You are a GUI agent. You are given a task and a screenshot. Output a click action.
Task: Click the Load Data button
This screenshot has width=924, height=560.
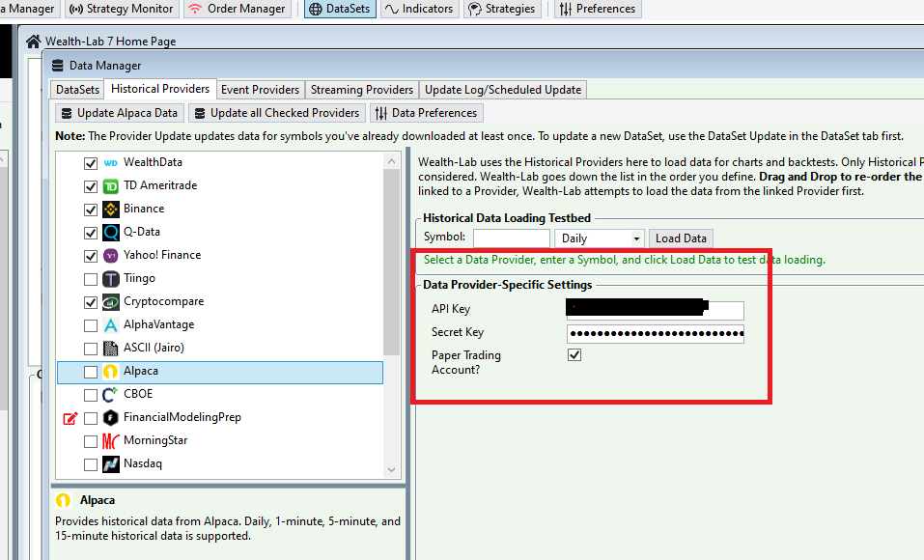coord(681,238)
